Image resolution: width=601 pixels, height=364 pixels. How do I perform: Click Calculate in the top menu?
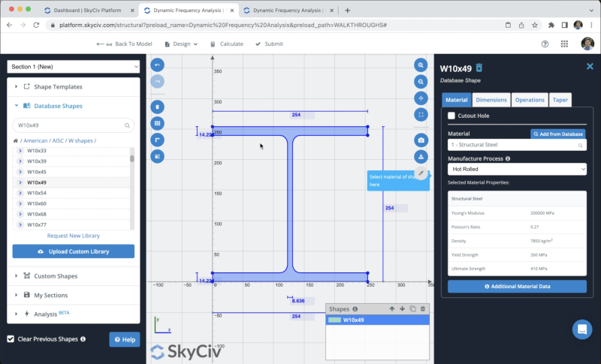pos(227,44)
